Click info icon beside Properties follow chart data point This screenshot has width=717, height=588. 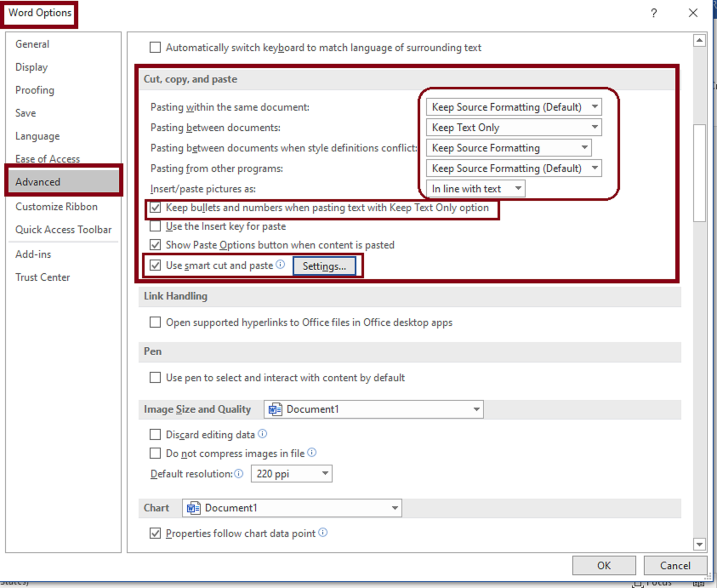[323, 532]
